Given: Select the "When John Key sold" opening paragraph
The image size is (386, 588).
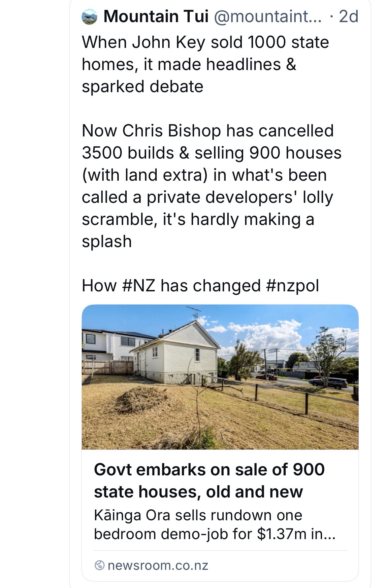Looking at the screenshot, I should coord(205,64).
